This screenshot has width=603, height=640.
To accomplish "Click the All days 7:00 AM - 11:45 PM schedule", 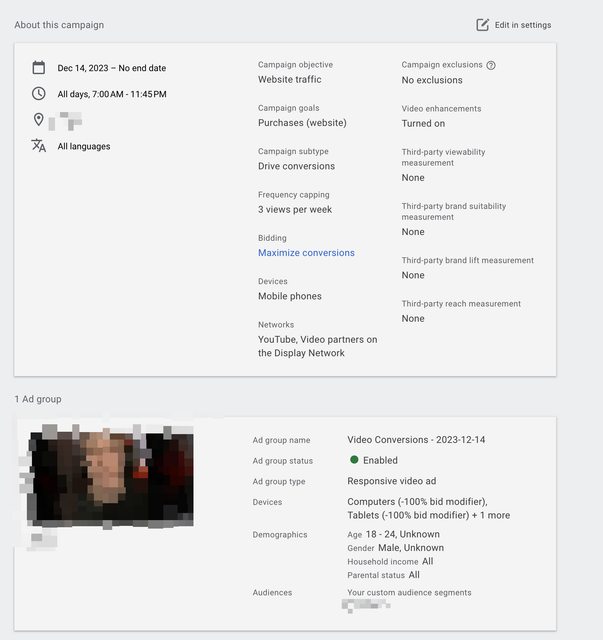I will point(112,94).
